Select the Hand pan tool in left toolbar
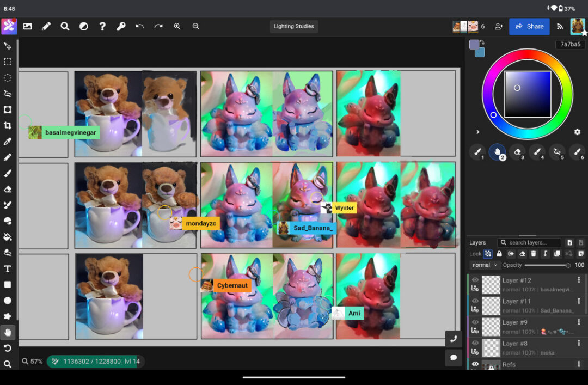Image resolution: width=588 pixels, height=385 pixels. pyautogui.click(x=8, y=333)
